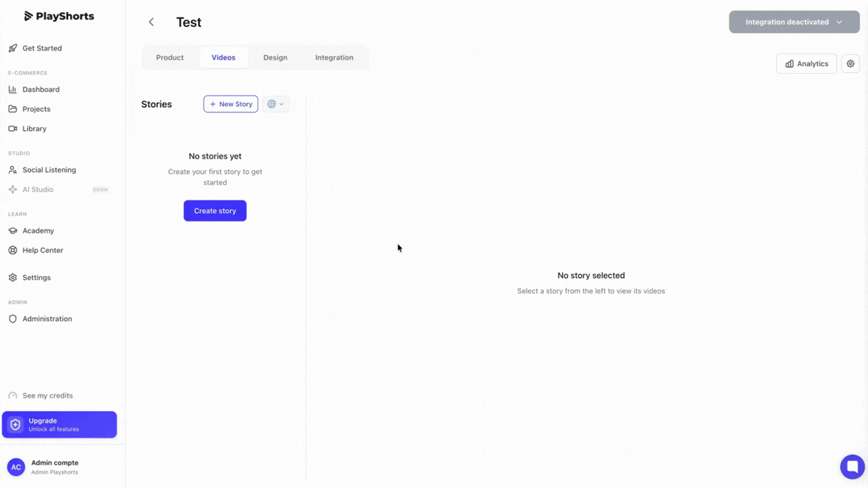Open the chat widget bubble

click(852, 466)
